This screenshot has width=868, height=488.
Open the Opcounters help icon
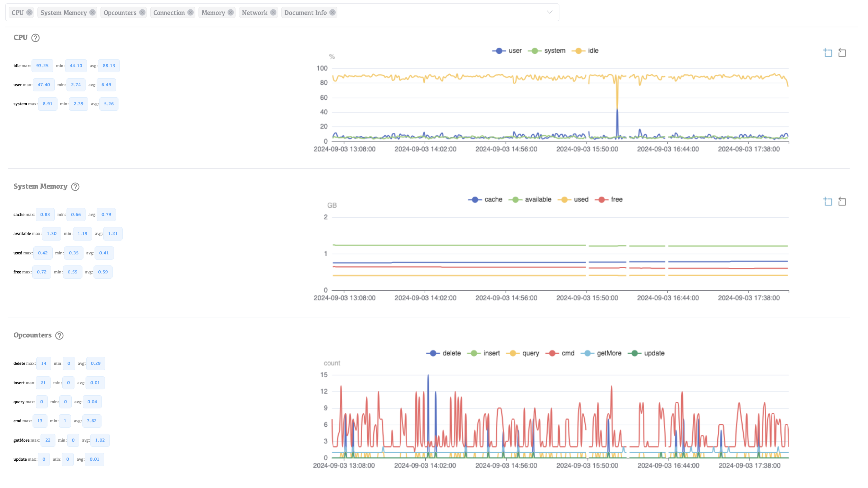[x=59, y=336]
